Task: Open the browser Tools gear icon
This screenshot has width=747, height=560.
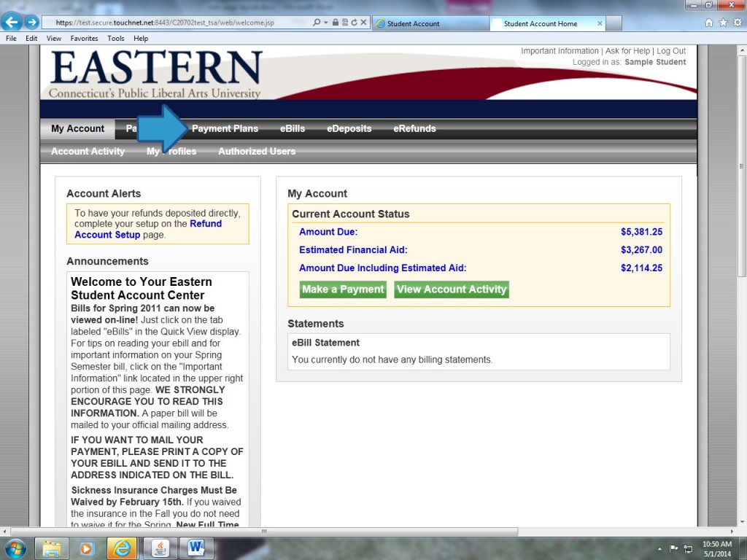Action: [x=738, y=23]
